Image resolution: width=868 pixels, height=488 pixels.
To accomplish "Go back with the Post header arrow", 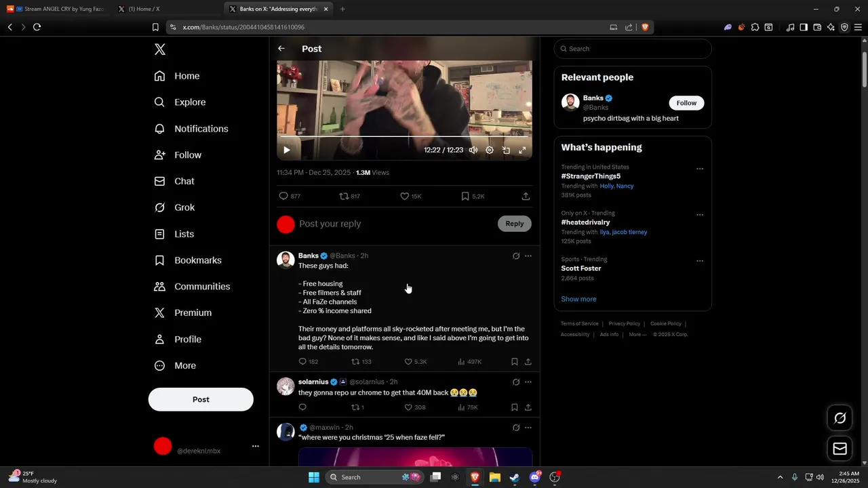I will [x=281, y=49].
